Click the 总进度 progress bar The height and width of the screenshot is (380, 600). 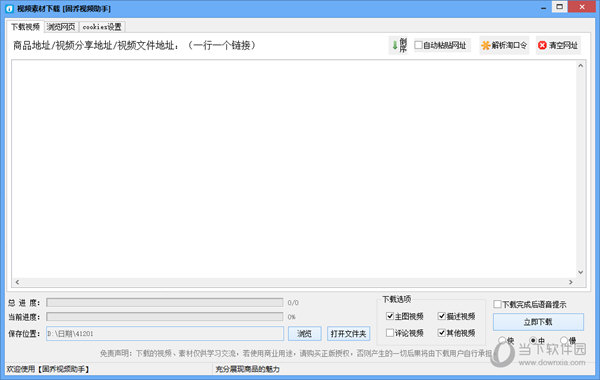(165, 303)
